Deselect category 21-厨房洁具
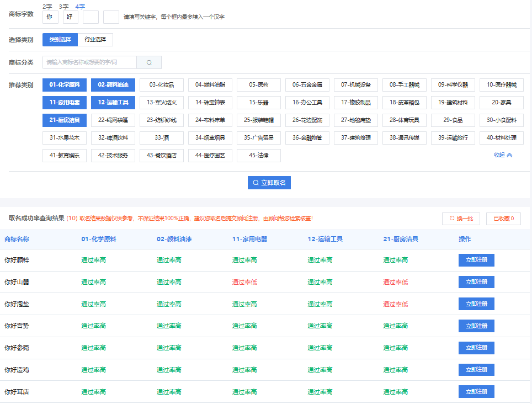This screenshot has width=532, height=404. 65,120
